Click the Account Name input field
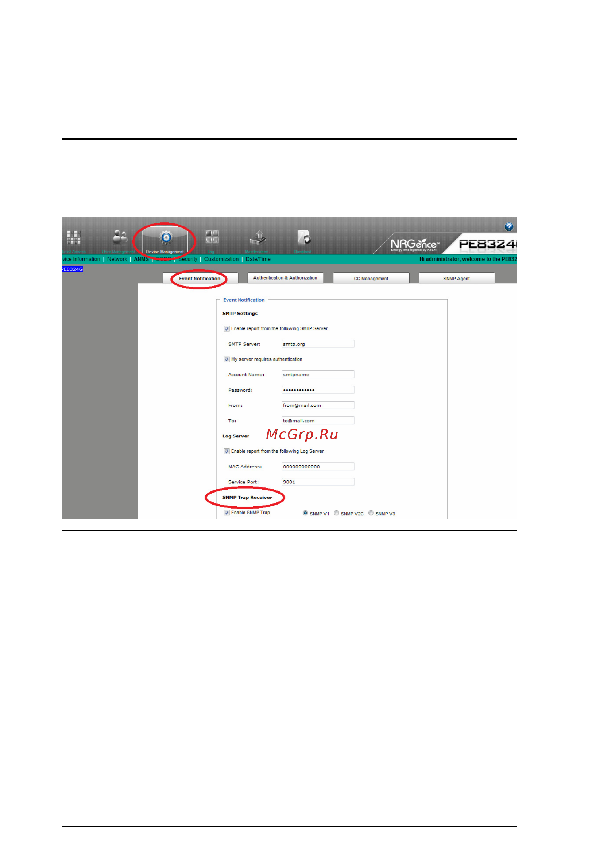Image resolution: width=600 pixels, height=868 pixels. tap(318, 375)
